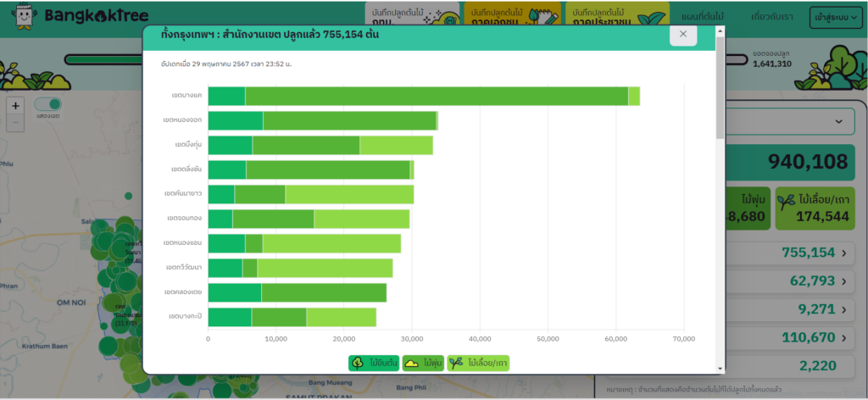Expand the 755,154 row chevron
Screen dimensions: 868x400
(x=843, y=253)
